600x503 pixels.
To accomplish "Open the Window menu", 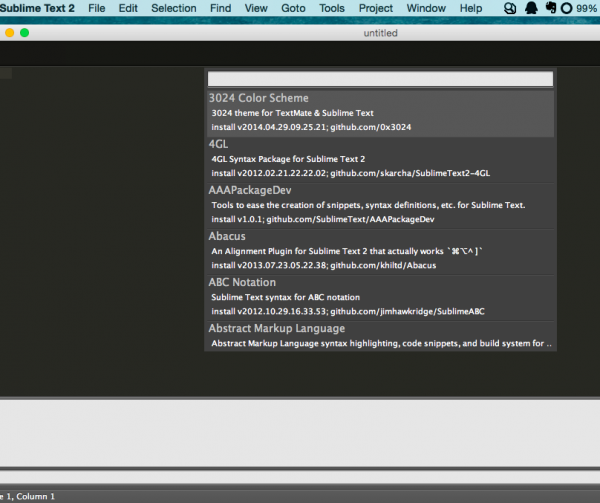I will (426, 8).
